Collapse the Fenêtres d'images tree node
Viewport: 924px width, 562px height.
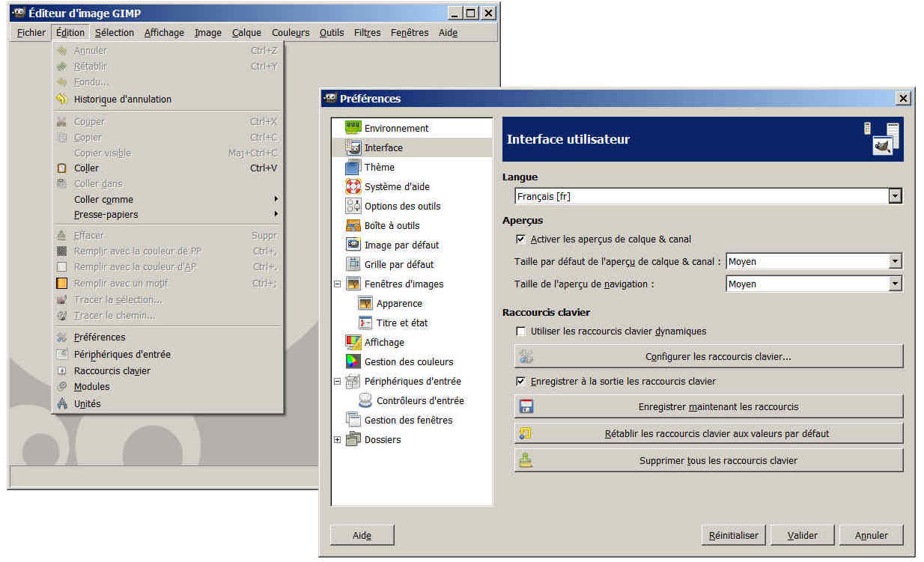coord(337,284)
